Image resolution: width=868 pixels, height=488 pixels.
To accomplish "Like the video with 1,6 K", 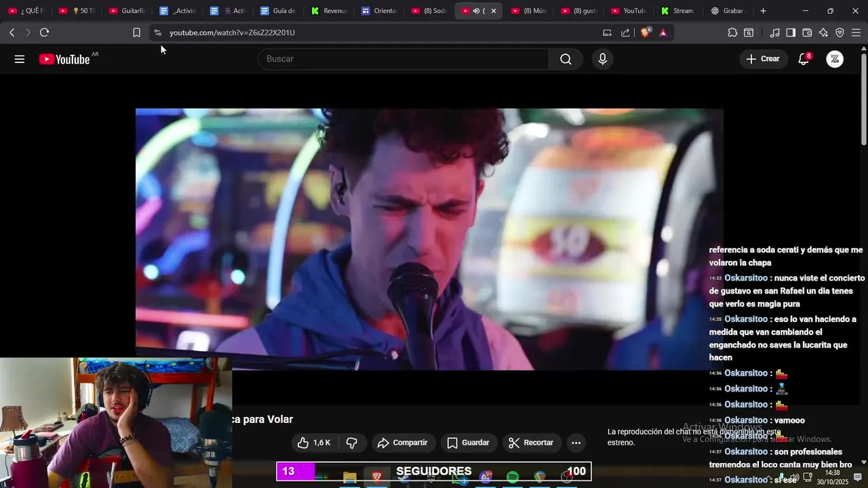I will point(315,443).
